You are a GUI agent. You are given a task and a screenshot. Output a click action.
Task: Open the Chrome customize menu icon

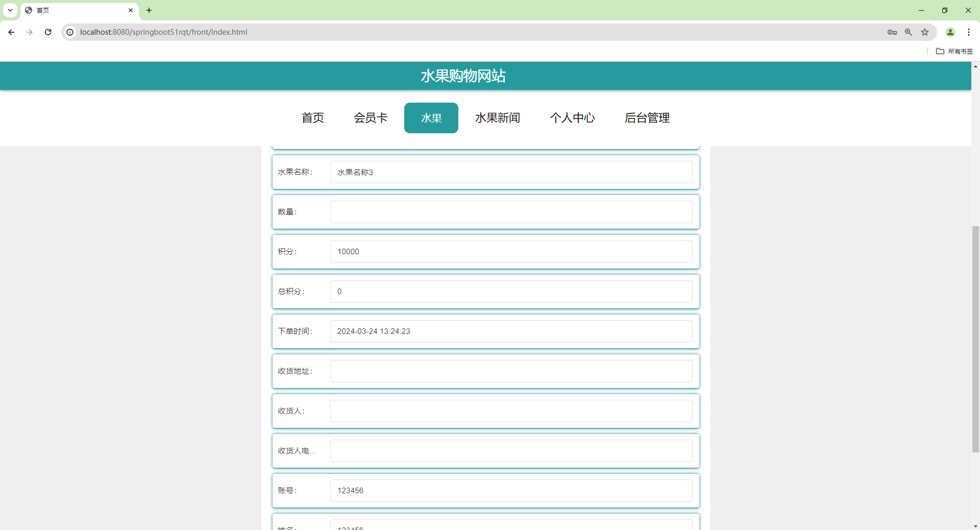coord(969,32)
